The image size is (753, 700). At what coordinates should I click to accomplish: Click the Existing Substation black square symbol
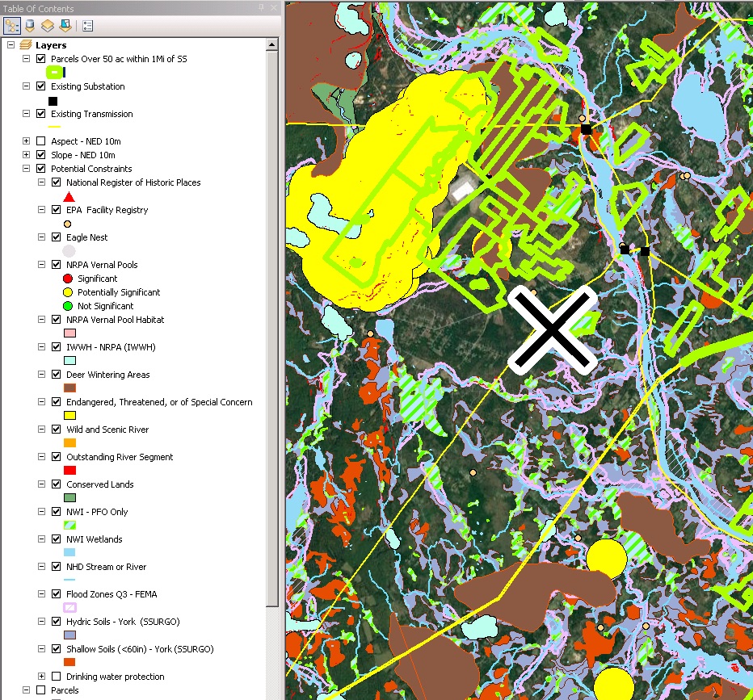53,101
